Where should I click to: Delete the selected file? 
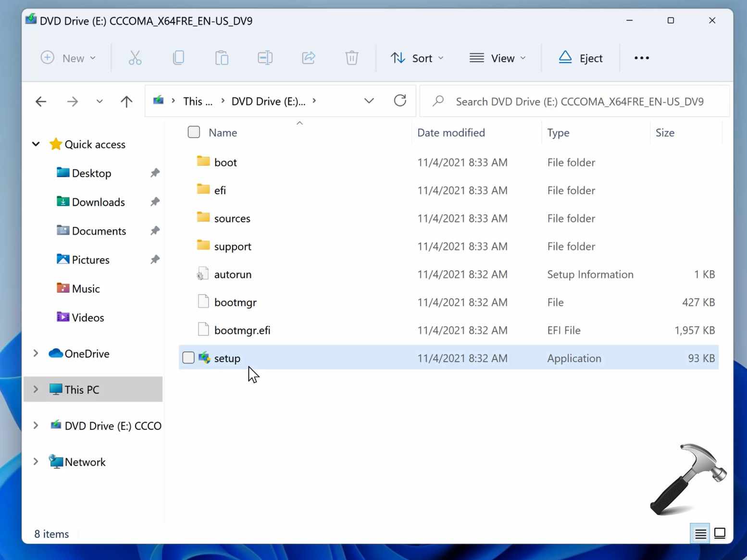click(x=351, y=58)
